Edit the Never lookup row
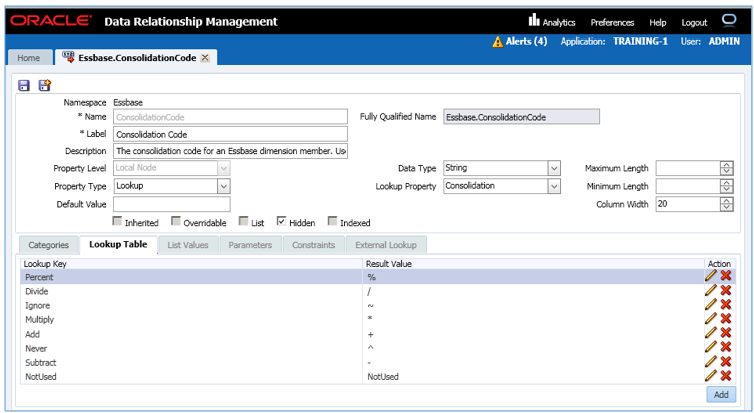The width and height of the screenshot is (754, 413). pyautogui.click(x=711, y=347)
